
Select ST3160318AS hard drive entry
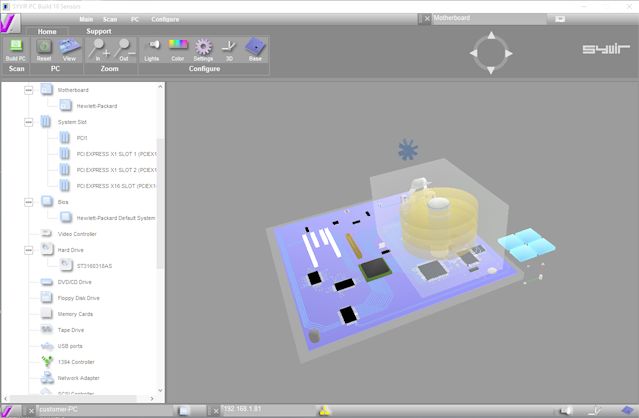[94, 266]
